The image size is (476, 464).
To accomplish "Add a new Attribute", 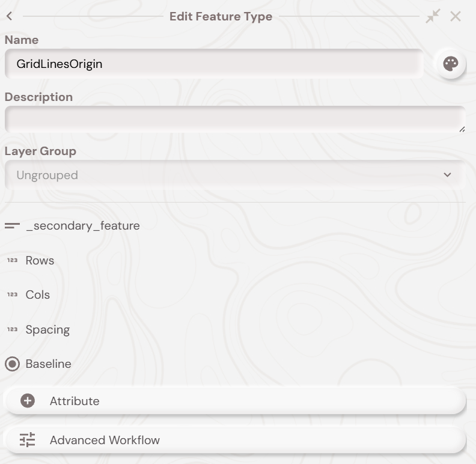I will (x=234, y=401).
